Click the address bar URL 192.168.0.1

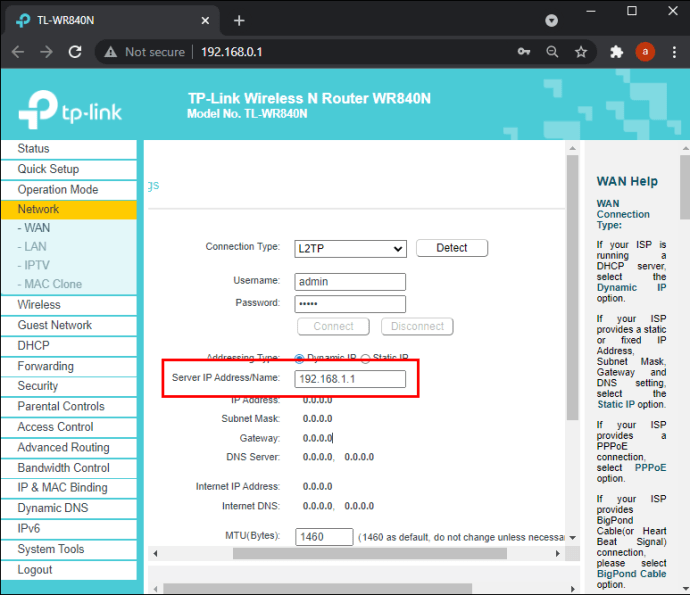point(232,52)
